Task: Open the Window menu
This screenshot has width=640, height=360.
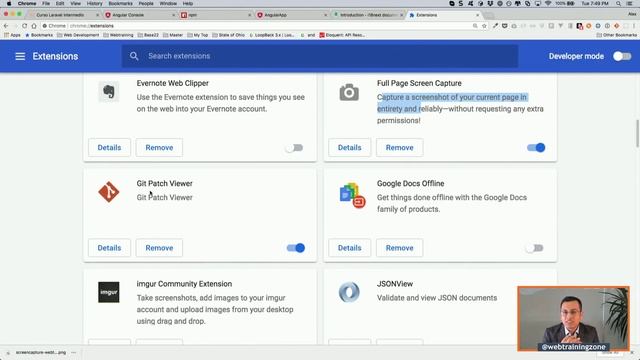Action: pos(168,3)
